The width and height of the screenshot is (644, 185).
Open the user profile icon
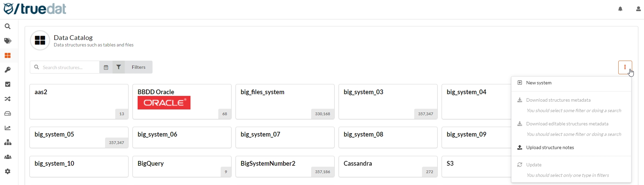pos(638,9)
